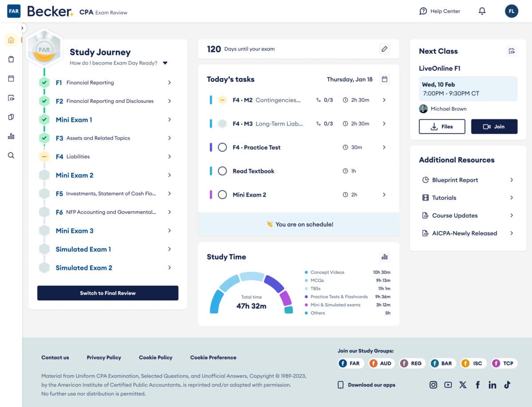This screenshot has width=532, height=407.
Task: Open Cookie Preference link
Action: point(213,357)
